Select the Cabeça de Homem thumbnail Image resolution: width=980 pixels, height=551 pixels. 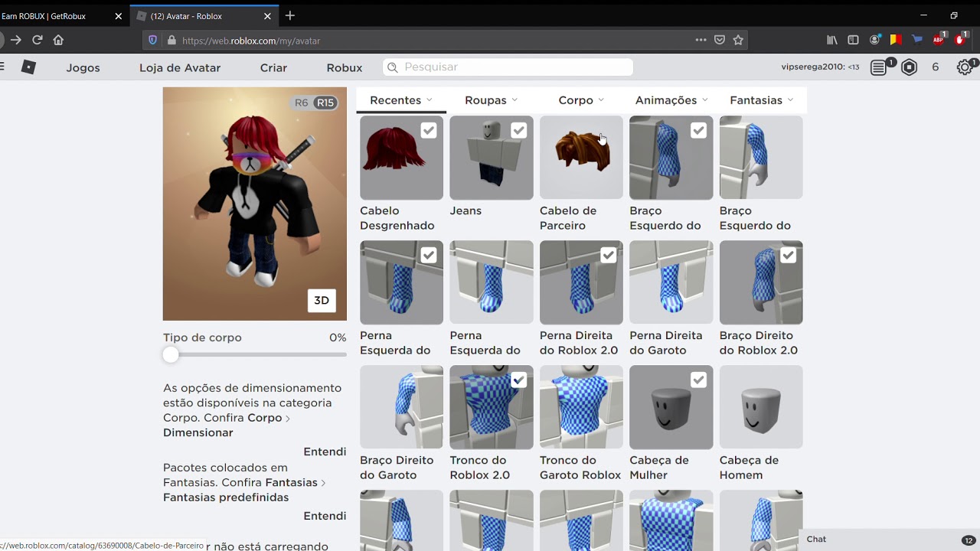tap(761, 407)
